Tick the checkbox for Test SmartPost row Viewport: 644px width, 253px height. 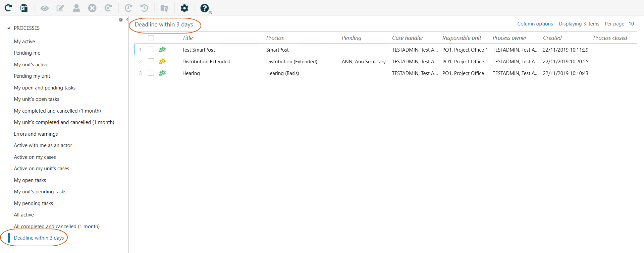(151, 50)
